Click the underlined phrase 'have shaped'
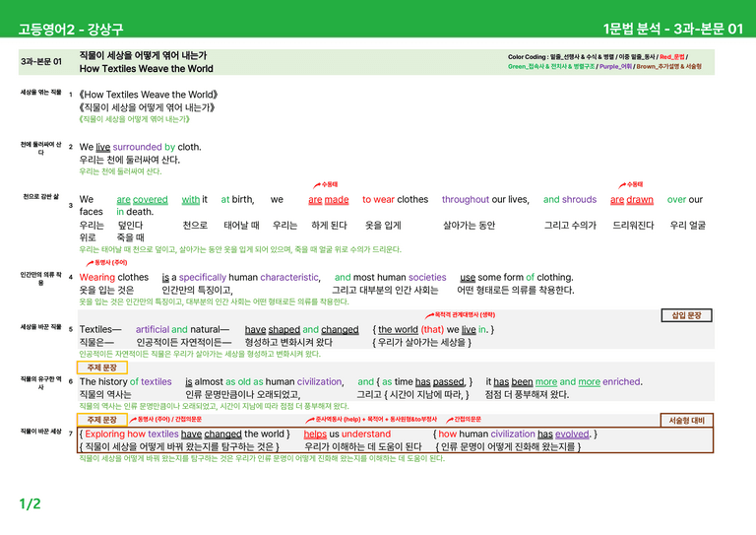The width and height of the screenshot is (756, 535). [273, 329]
